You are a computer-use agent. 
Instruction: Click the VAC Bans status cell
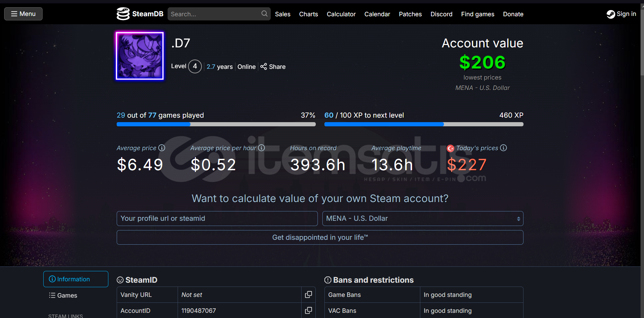click(x=472, y=311)
